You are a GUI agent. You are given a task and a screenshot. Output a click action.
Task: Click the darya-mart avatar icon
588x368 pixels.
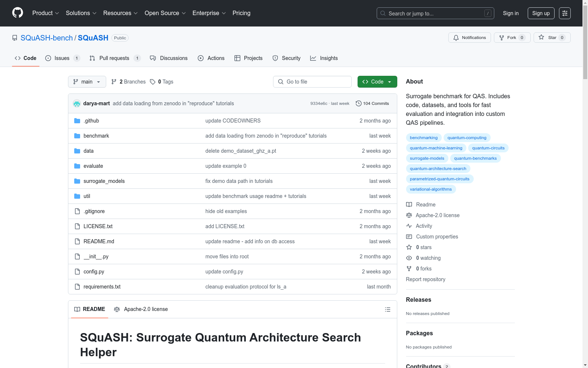(77, 103)
